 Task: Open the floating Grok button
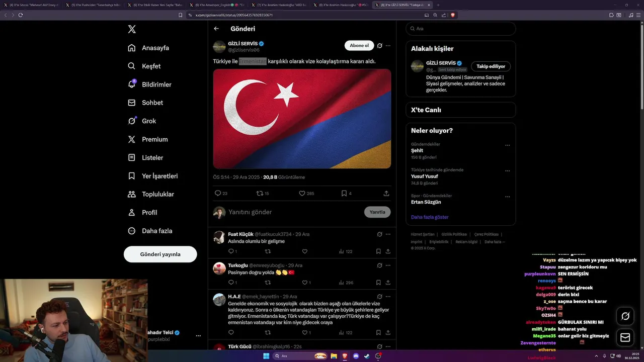pyautogui.click(x=625, y=316)
